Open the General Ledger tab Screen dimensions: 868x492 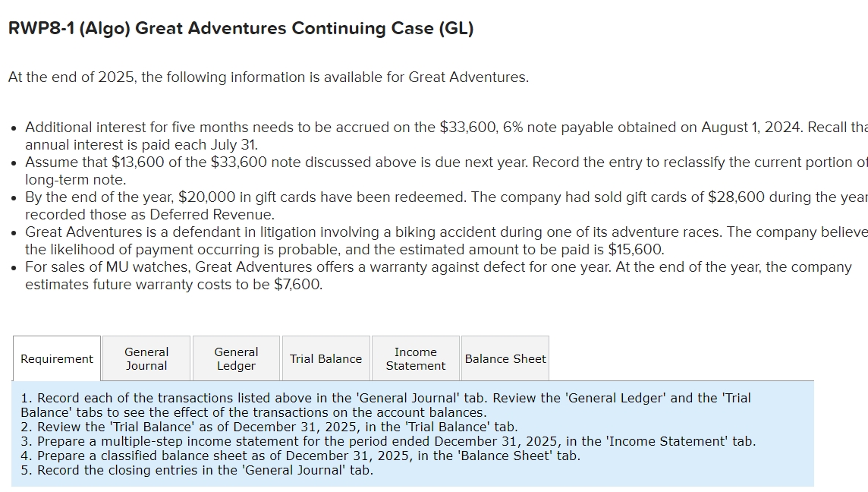click(235, 358)
